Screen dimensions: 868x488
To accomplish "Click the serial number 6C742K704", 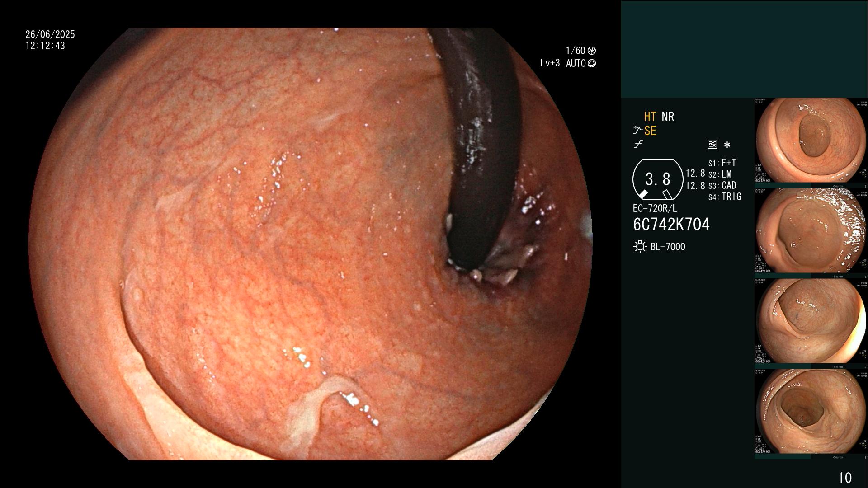I will 671,225.
